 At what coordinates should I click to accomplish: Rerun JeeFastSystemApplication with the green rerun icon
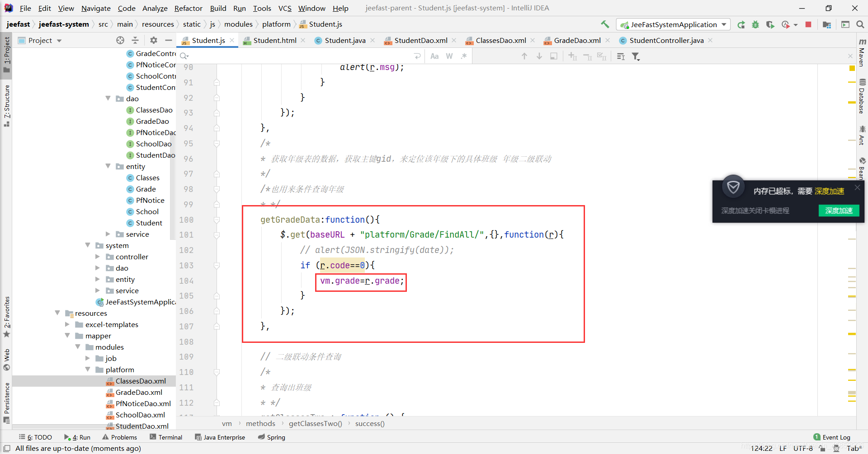pos(741,24)
